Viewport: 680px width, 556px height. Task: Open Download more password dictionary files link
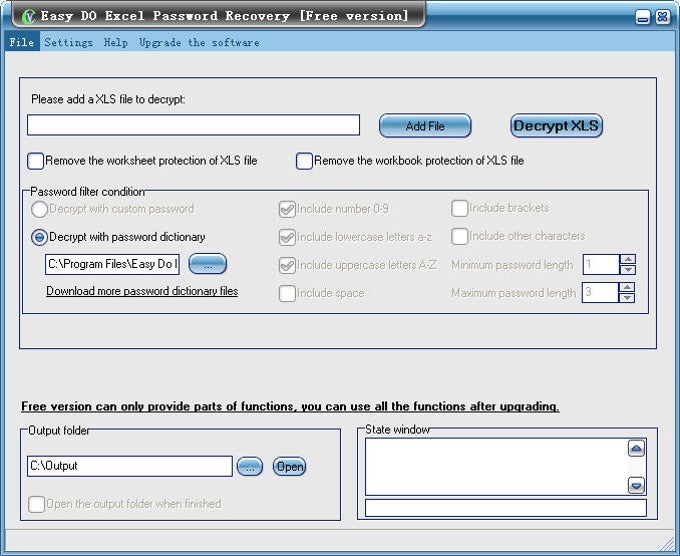142,291
